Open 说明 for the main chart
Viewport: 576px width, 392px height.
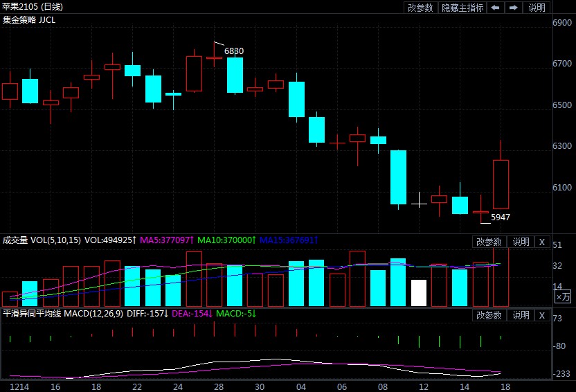pos(537,8)
